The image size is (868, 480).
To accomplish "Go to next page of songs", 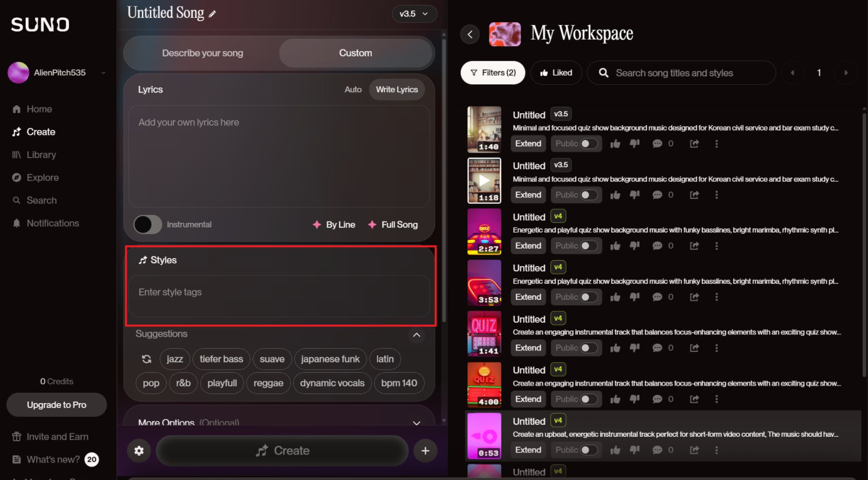I will click(x=846, y=72).
